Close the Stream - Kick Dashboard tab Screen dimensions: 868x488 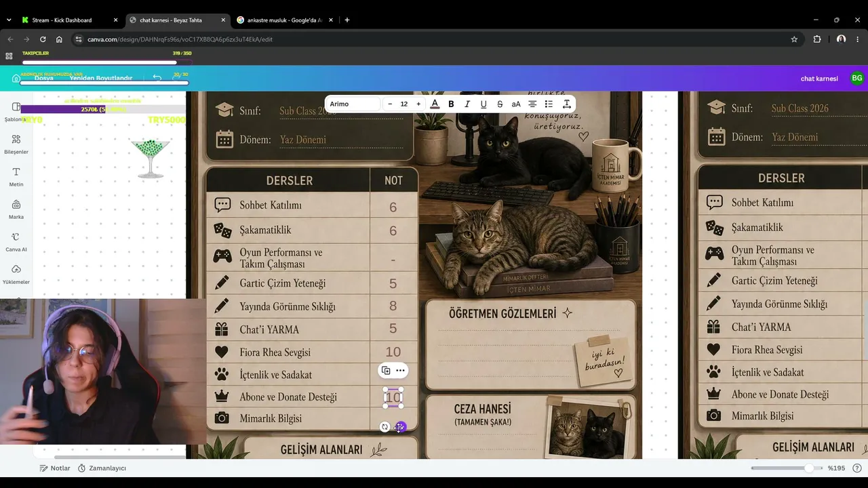click(x=115, y=20)
